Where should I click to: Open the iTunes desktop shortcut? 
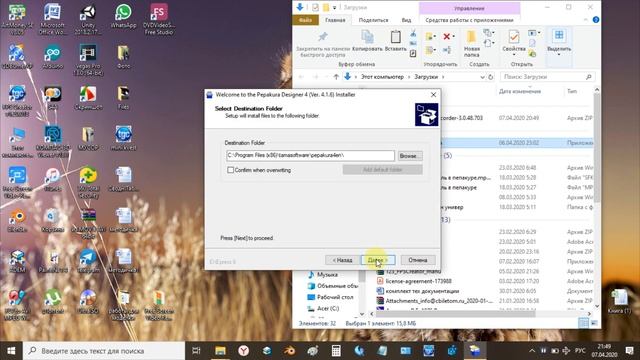pos(52,180)
